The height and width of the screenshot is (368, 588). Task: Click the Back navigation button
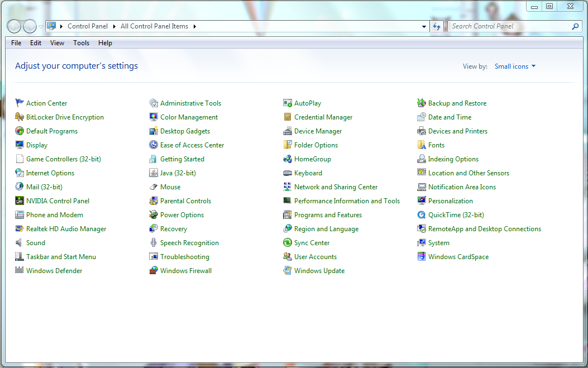click(x=14, y=26)
